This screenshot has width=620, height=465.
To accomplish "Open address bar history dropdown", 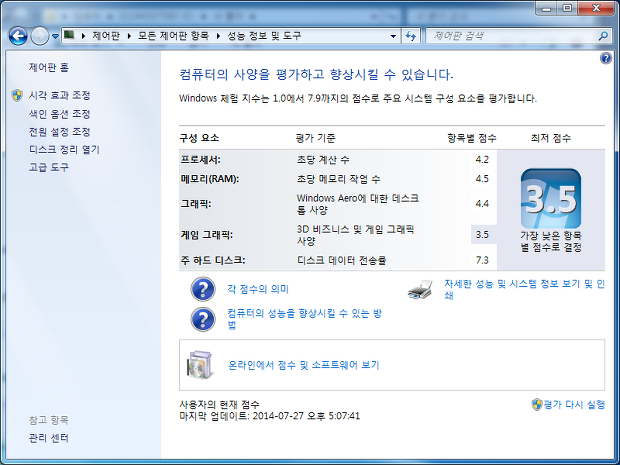I will coord(393,36).
